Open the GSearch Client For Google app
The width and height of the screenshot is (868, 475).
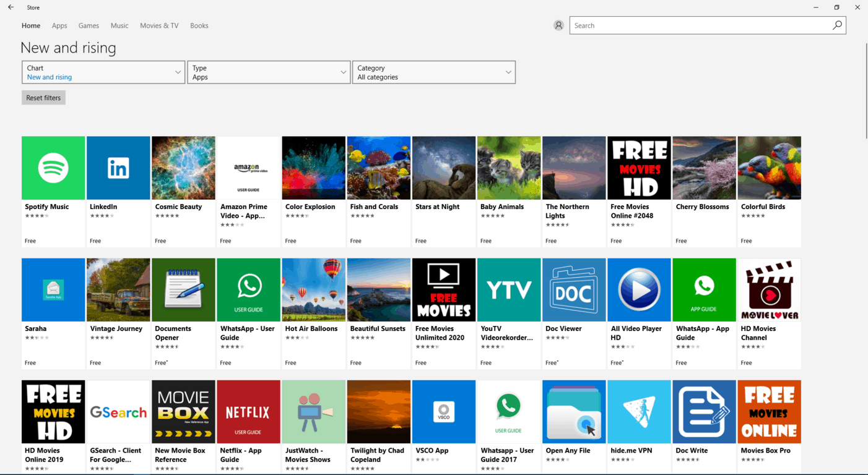118,427
